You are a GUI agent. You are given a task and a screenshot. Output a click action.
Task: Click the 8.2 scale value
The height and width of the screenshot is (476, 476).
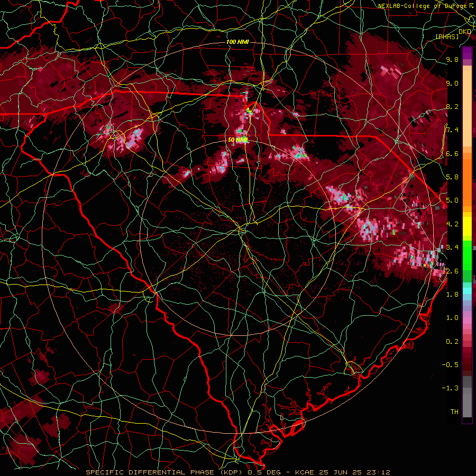click(452, 107)
